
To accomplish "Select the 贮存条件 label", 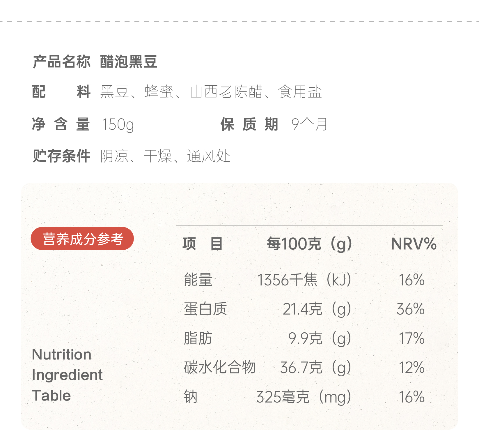I will pos(61,156).
